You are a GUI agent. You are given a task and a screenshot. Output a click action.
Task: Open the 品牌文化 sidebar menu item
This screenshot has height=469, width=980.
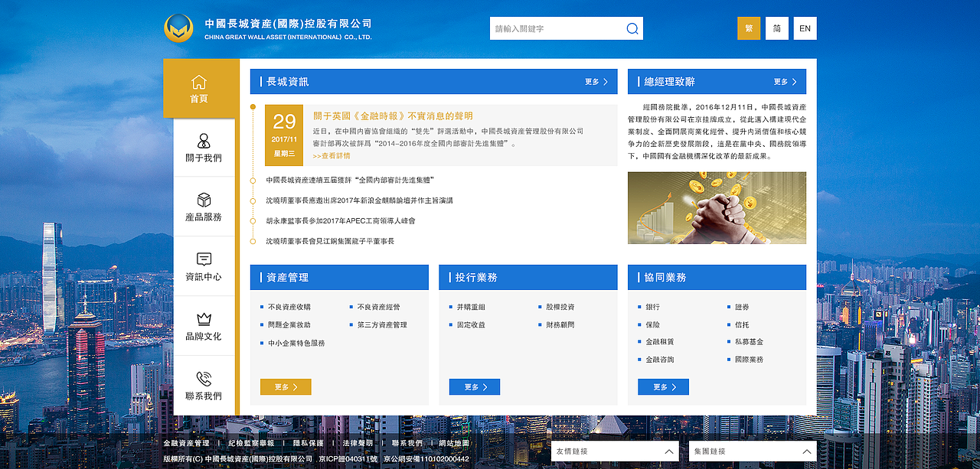tap(204, 326)
